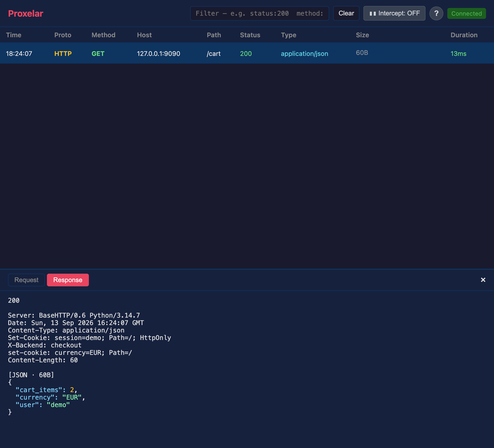Click the Size column header
The width and height of the screenshot is (494, 448).
(362, 35)
